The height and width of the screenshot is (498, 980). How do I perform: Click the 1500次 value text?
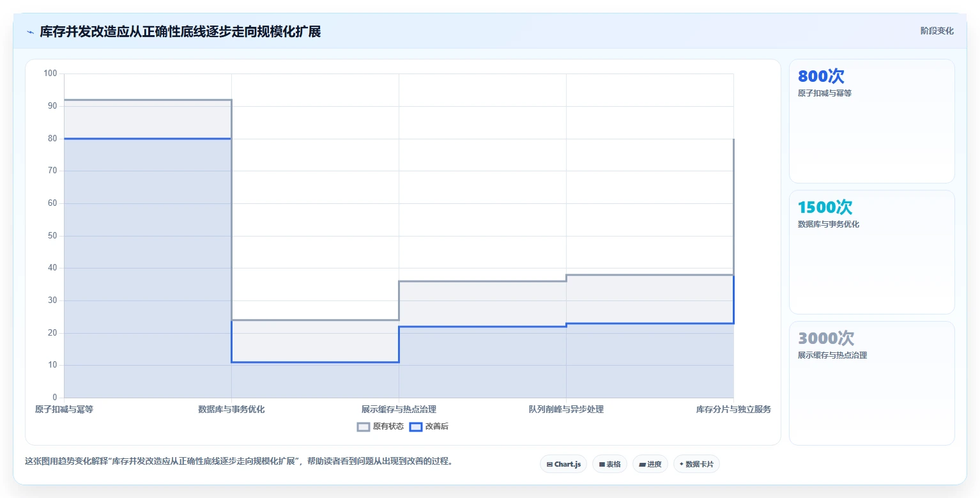pyautogui.click(x=825, y=207)
